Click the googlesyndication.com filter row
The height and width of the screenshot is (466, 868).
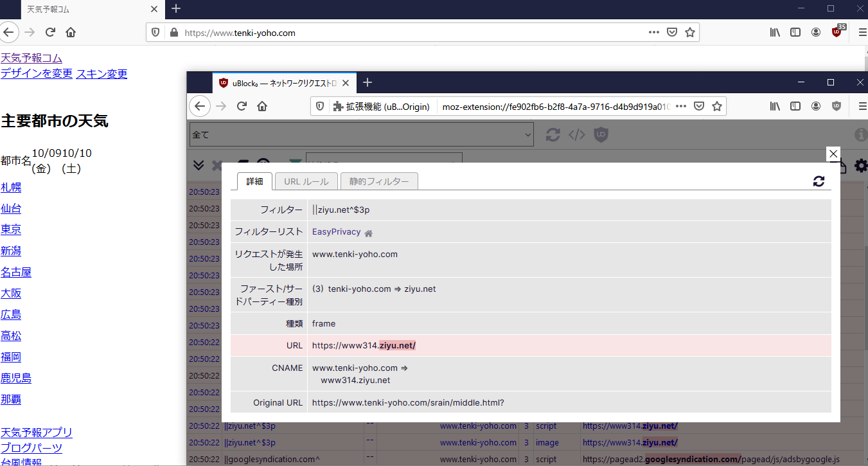tap(527, 459)
